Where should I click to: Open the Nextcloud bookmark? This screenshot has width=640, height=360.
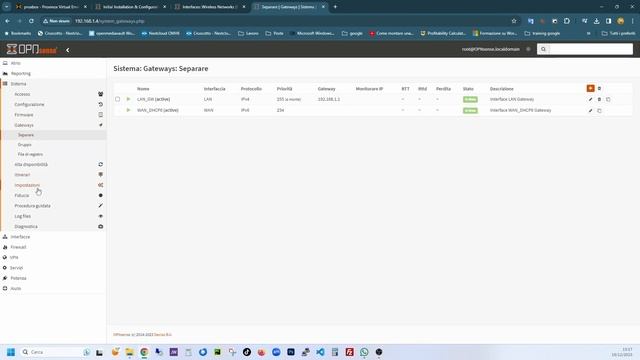pos(160,33)
